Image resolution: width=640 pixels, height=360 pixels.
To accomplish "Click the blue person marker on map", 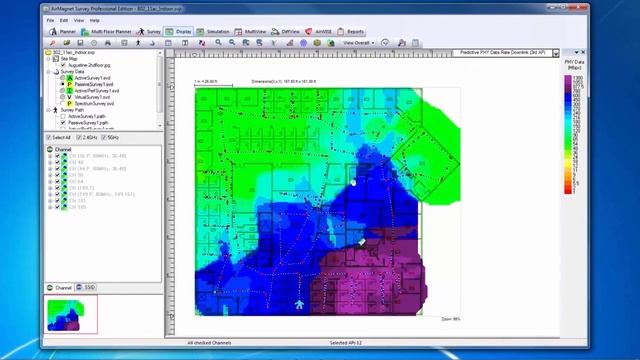I will (299, 304).
